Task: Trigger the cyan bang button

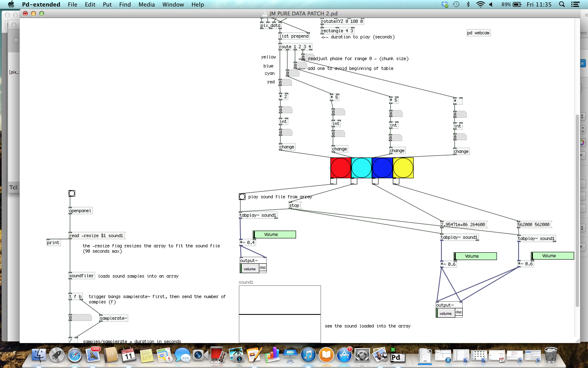Action: (x=361, y=168)
